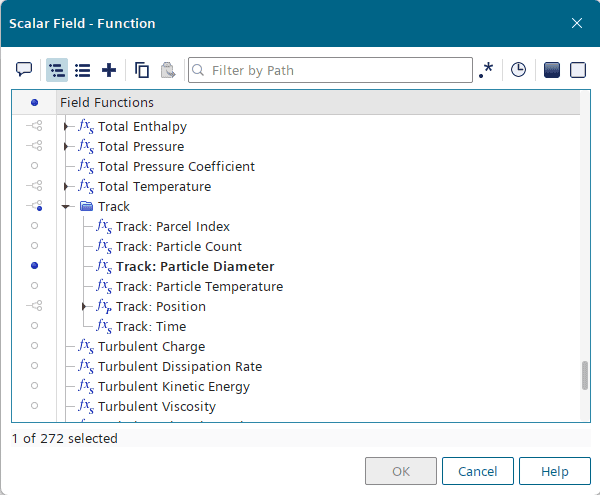Switch to tree hierarchy view

point(56,70)
